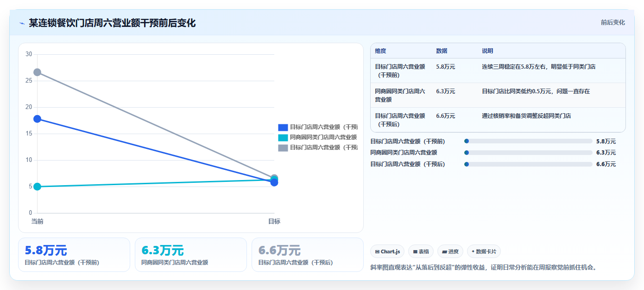Click description 连续三周稳定在5.8万左右，明显低于同类门店
Viewport: 644px width, 290px height.
[x=538, y=67]
